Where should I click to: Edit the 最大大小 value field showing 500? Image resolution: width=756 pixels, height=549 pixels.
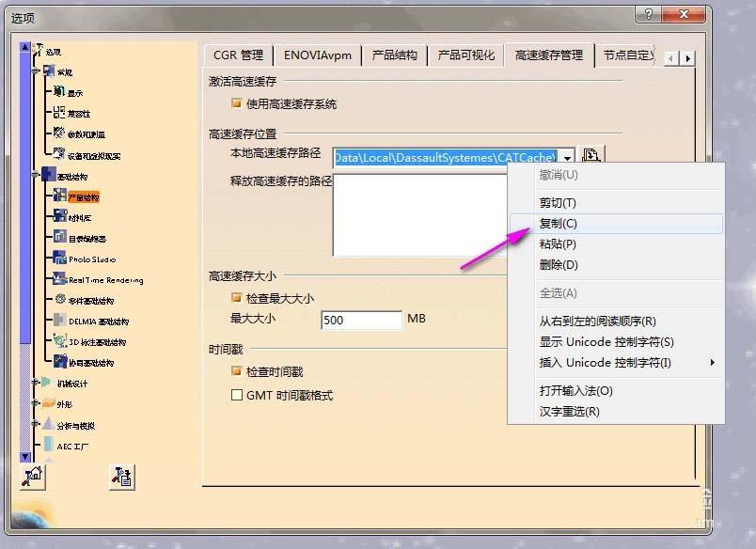[x=361, y=320]
